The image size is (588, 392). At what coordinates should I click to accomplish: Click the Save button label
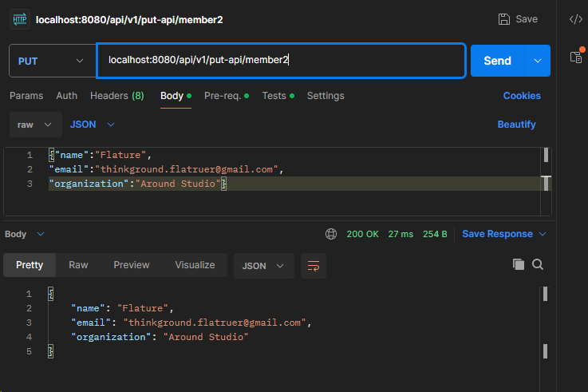[x=527, y=19]
